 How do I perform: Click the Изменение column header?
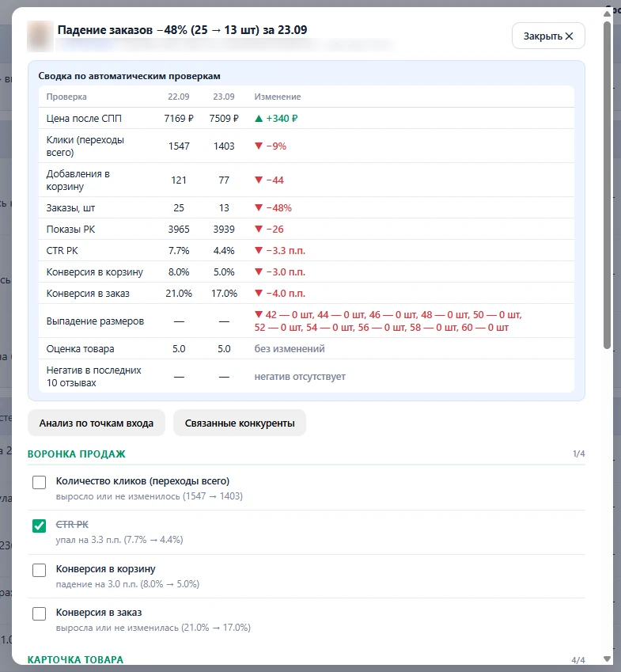(278, 97)
